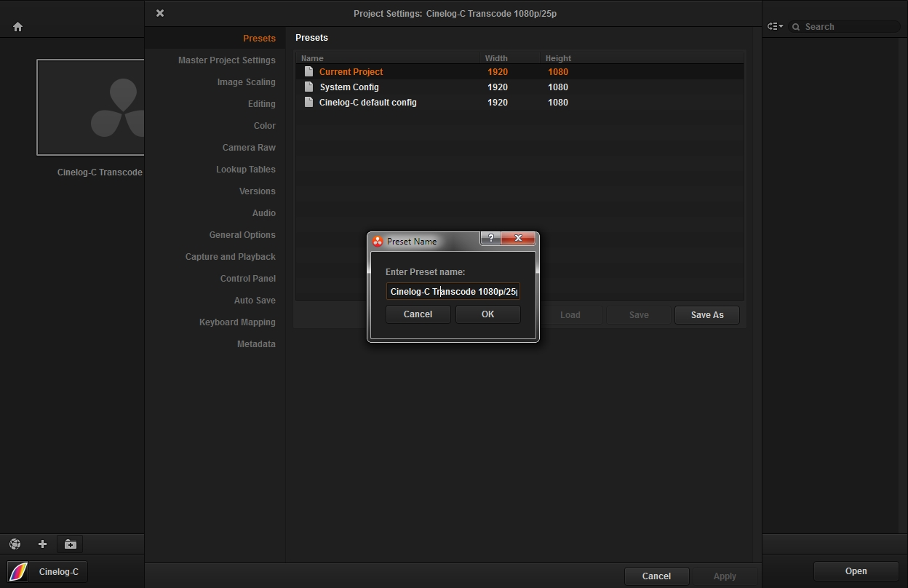Viewport: 908px width, 588px height.
Task: Select the Current Project preset row
Action: pos(519,71)
